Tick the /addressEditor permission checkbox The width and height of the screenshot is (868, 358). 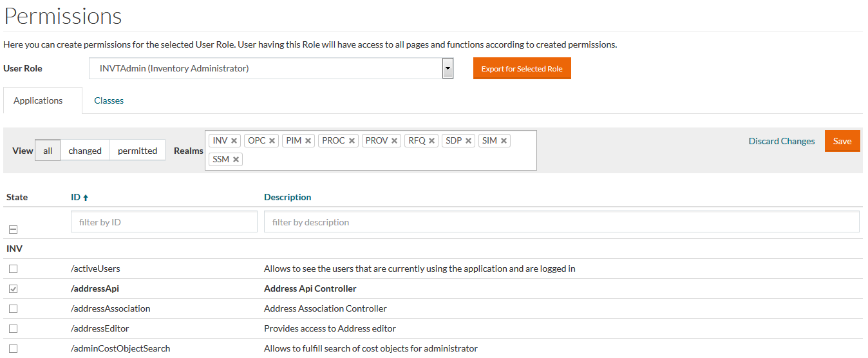(13, 329)
